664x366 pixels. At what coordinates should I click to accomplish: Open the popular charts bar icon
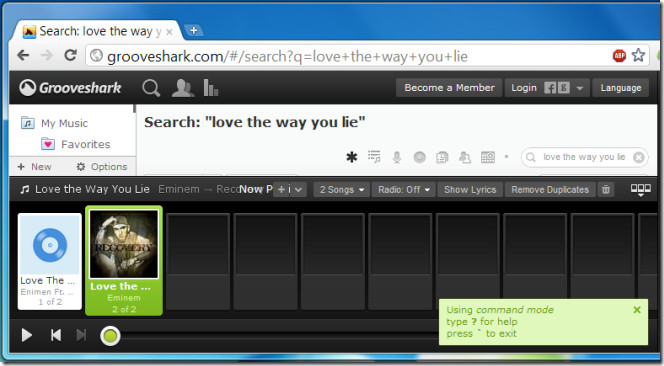[x=210, y=88]
